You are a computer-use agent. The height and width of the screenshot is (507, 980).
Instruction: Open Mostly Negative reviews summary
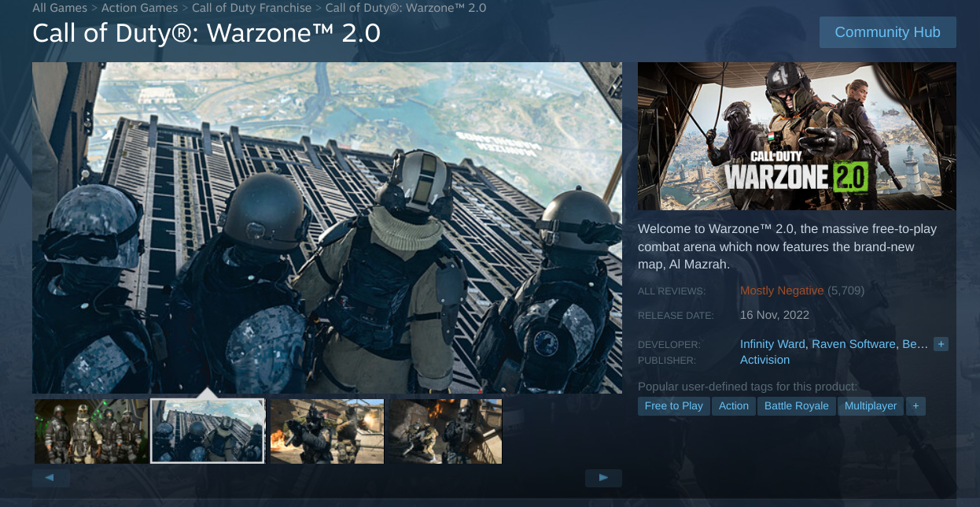(x=782, y=291)
